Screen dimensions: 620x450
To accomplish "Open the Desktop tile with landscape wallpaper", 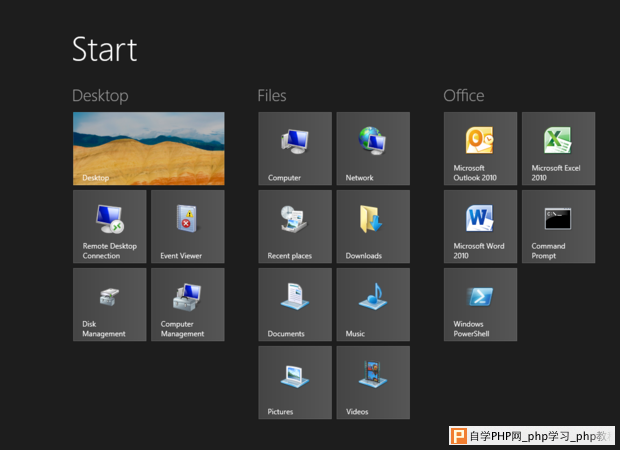I will click(x=149, y=149).
